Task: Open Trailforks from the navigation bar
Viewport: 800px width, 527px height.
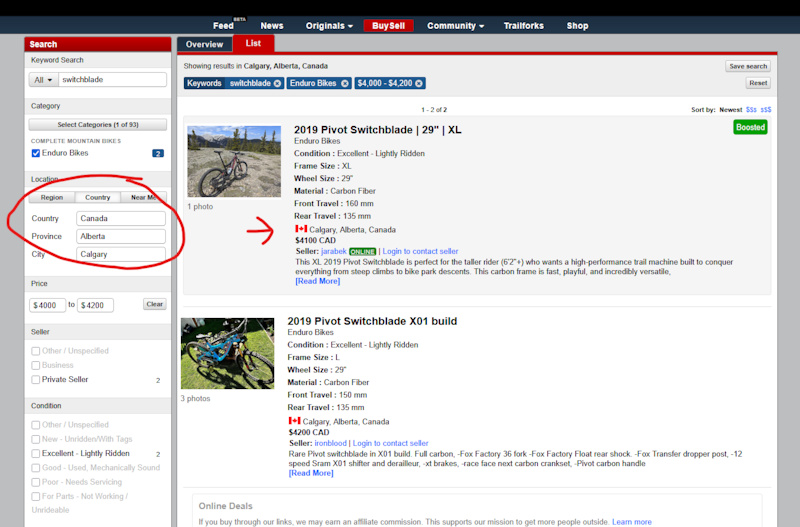Action: [x=523, y=26]
